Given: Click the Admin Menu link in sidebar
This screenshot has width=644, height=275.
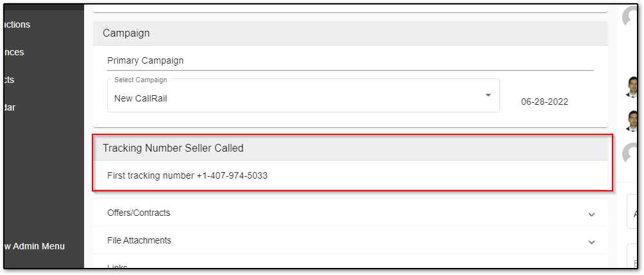Looking at the screenshot, I should click(x=34, y=246).
